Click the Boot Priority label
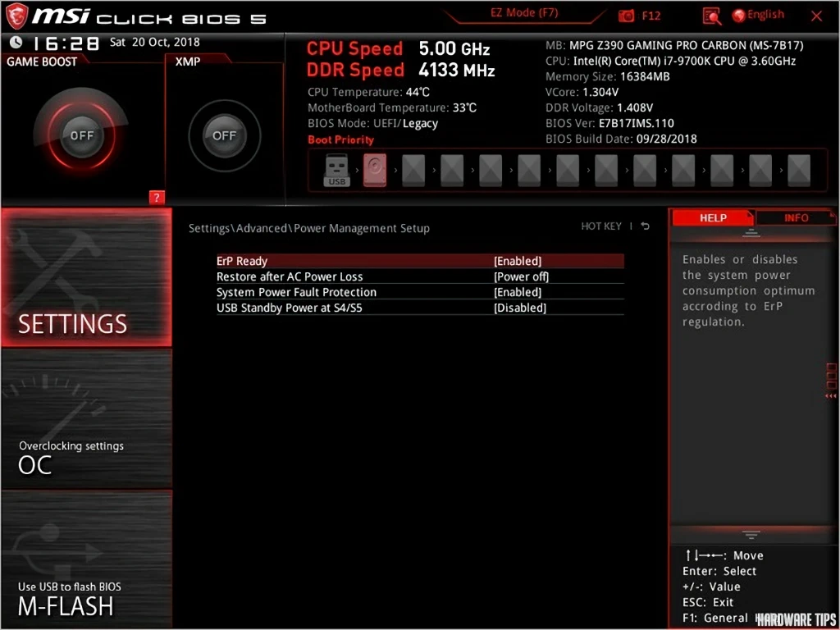Image resolution: width=840 pixels, height=630 pixels. (340, 140)
